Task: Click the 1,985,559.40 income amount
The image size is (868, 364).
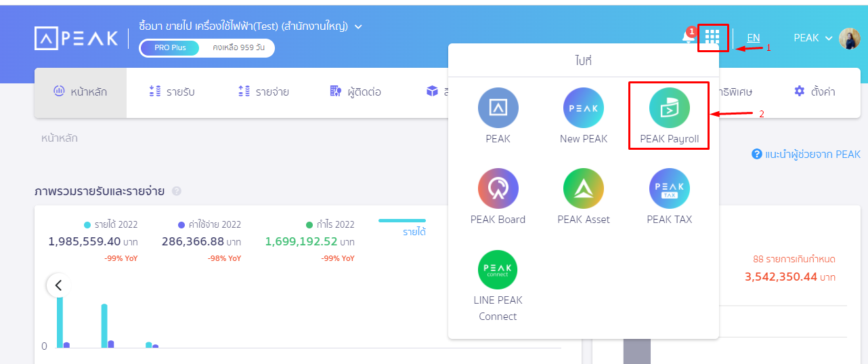Action: 85,241
